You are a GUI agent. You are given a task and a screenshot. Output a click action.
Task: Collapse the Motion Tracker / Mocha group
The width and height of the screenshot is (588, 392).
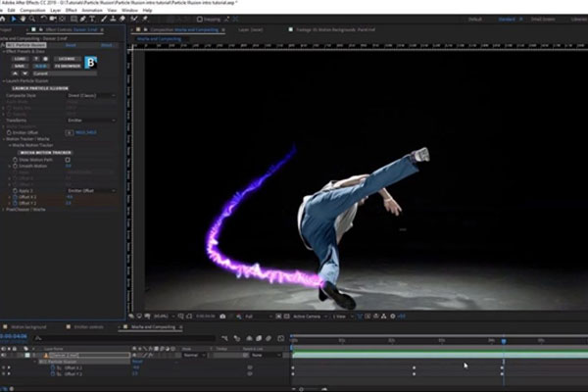coord(3,139)
